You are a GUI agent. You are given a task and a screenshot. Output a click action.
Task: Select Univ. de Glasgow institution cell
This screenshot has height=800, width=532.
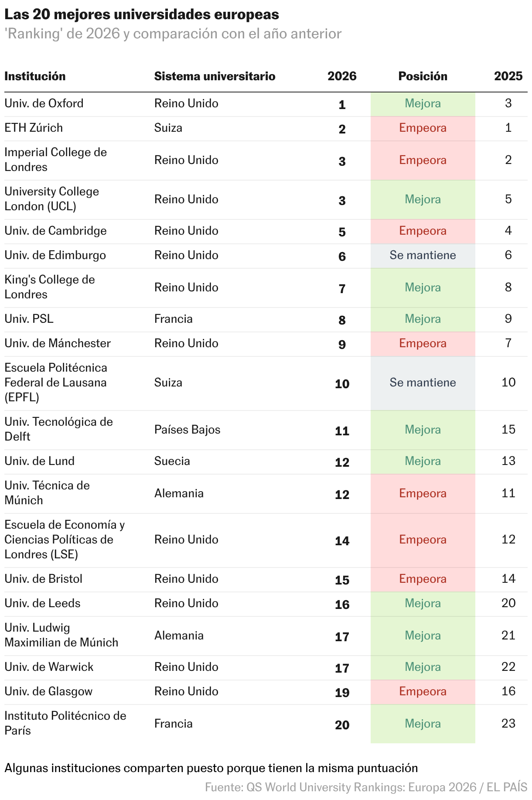click(x=48, y=691)
